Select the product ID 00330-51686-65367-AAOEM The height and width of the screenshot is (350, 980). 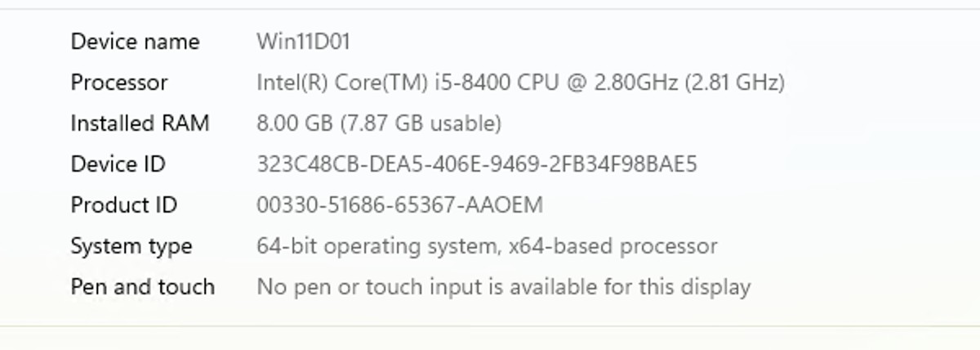tap(399, 205)
